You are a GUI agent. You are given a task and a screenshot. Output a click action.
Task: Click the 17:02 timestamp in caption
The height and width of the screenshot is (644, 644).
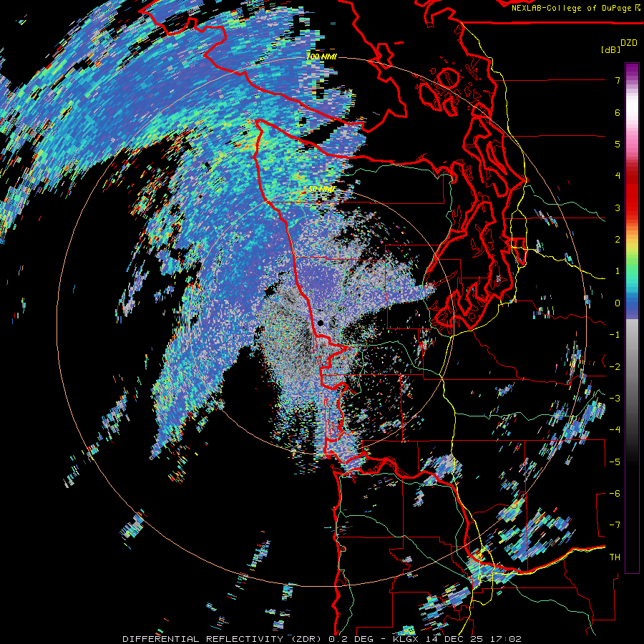click(x=504, y=639)
